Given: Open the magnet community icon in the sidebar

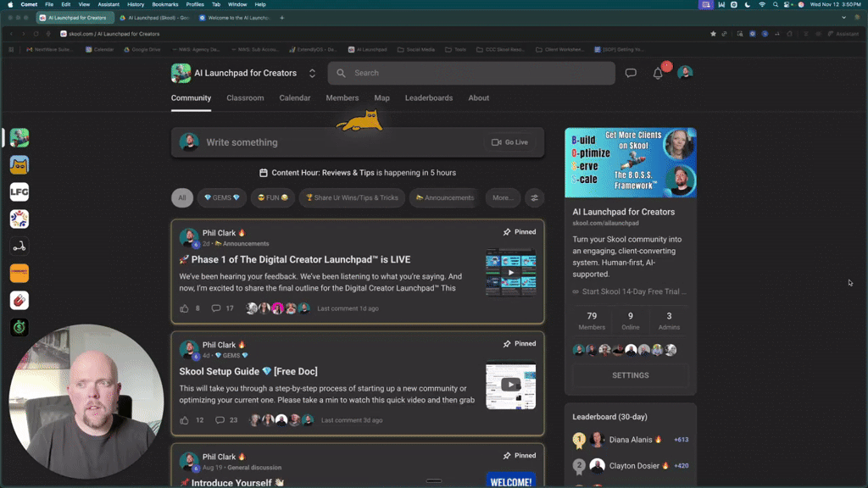Looking at the screenshot, I should point(19,300).
